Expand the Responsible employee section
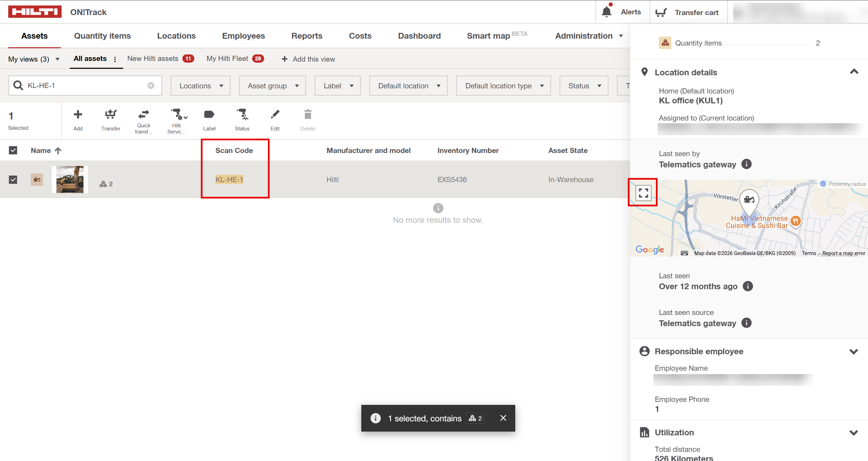The height and width of the screenshot is (461, 868). (854, 351)
